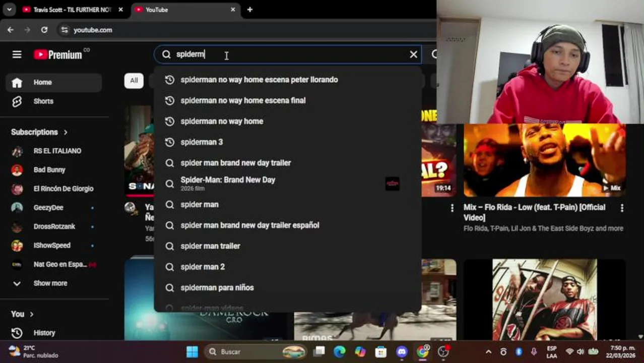Open Microsoft Edge from the taskbar
644x363 pixels.
pos(339,351)
